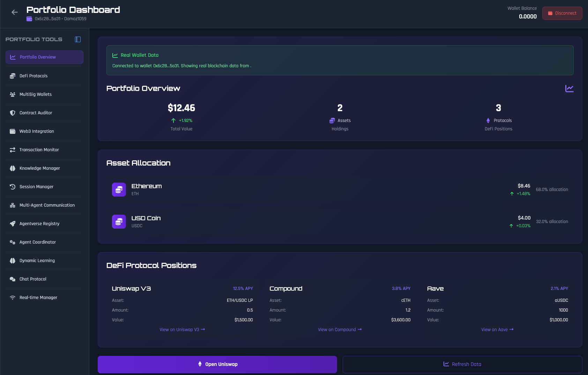The image size is (588, 375).
Task: Go to DeFi Protocols section
Action: click(34, 76)
